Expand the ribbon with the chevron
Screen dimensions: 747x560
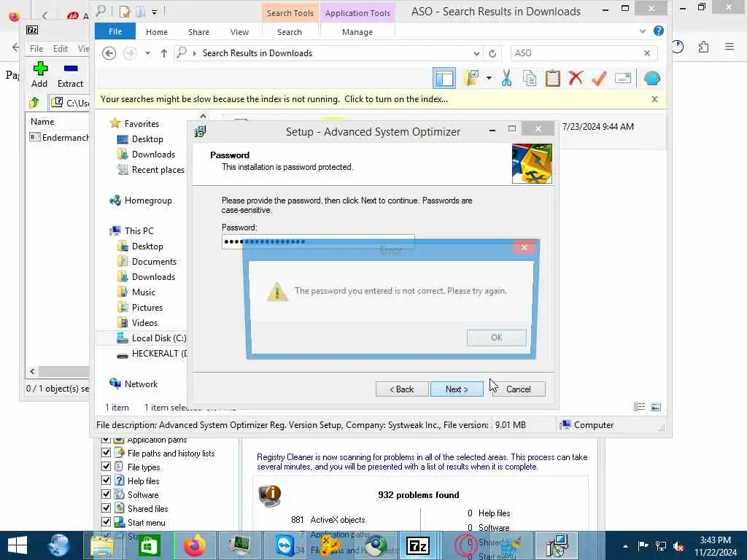[x=643, y=31]
